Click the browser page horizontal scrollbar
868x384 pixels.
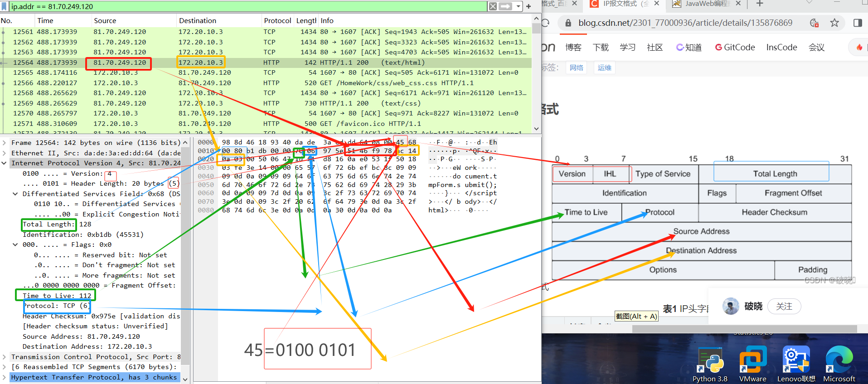pyautogui.click(x=746, y=329)
